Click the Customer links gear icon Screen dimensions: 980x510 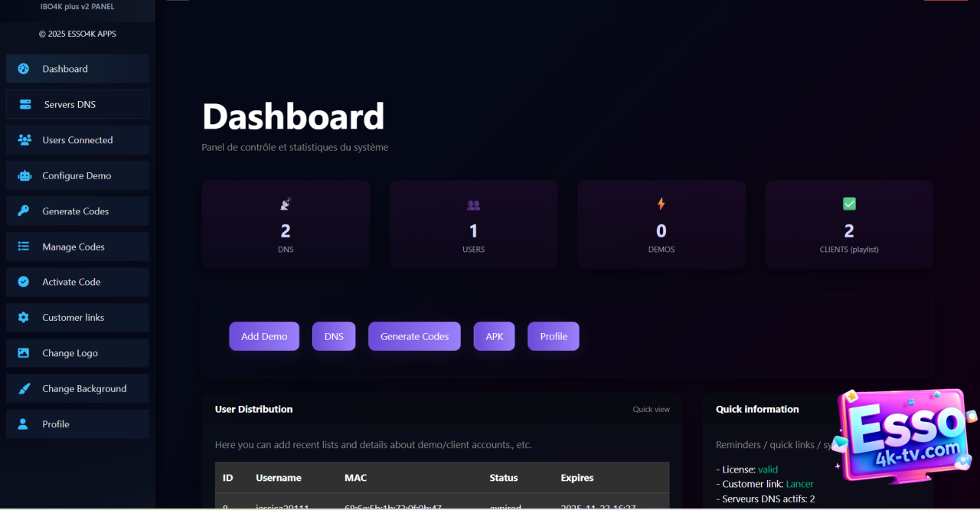[24, 318]
